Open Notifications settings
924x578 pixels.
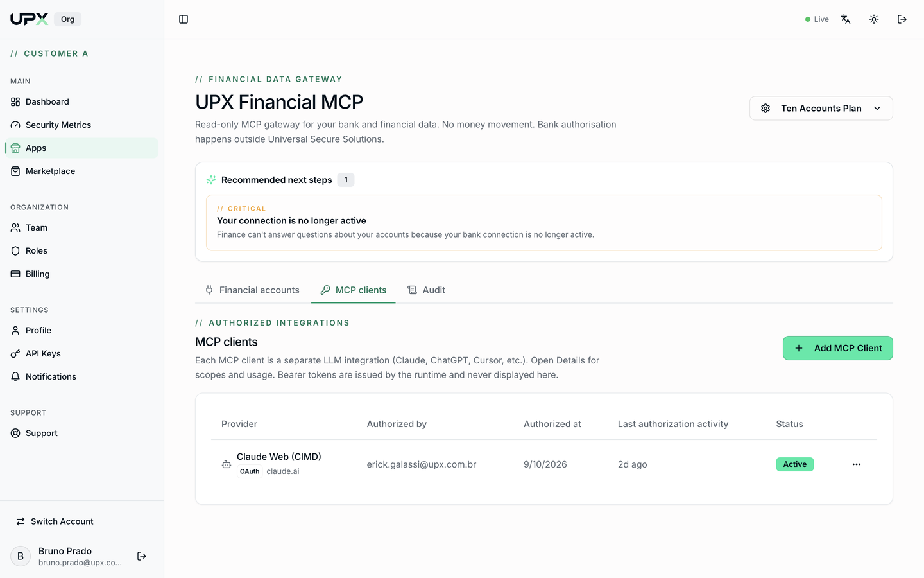pos(81,376)
